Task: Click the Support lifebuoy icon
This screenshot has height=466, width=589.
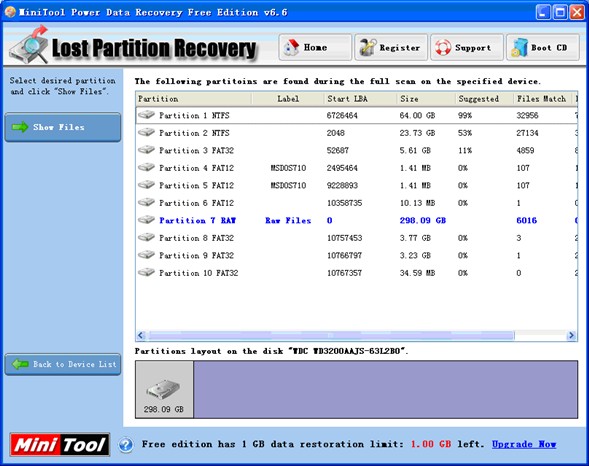Action: 443,48
